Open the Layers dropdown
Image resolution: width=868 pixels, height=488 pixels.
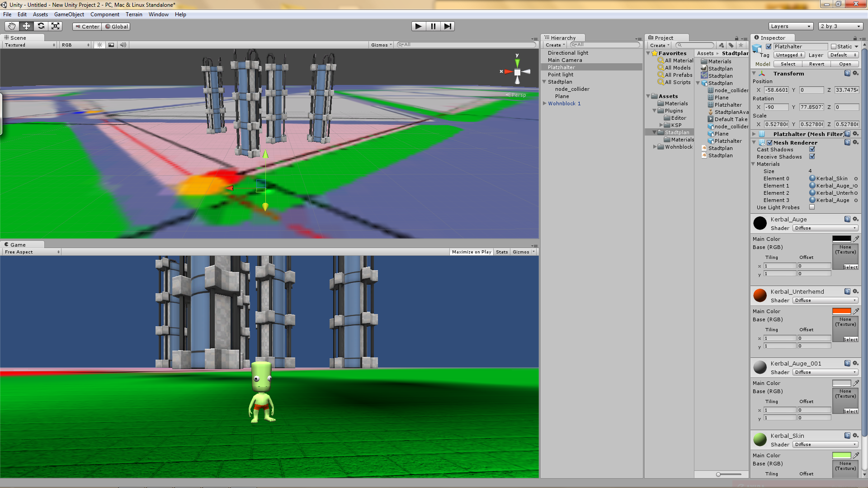point(791,26)
